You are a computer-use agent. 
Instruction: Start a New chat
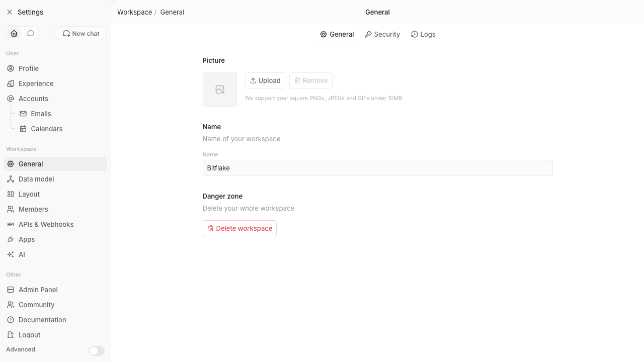tap(80, 33)
